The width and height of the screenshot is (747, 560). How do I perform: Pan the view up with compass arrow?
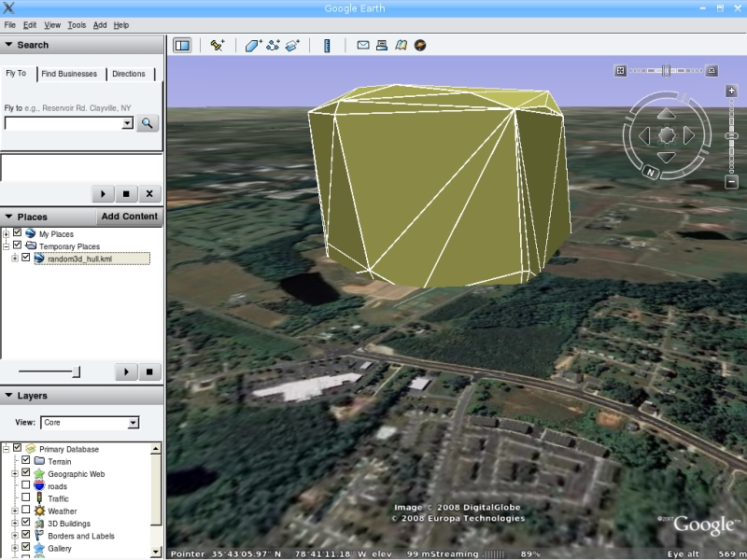click(666, 114)
